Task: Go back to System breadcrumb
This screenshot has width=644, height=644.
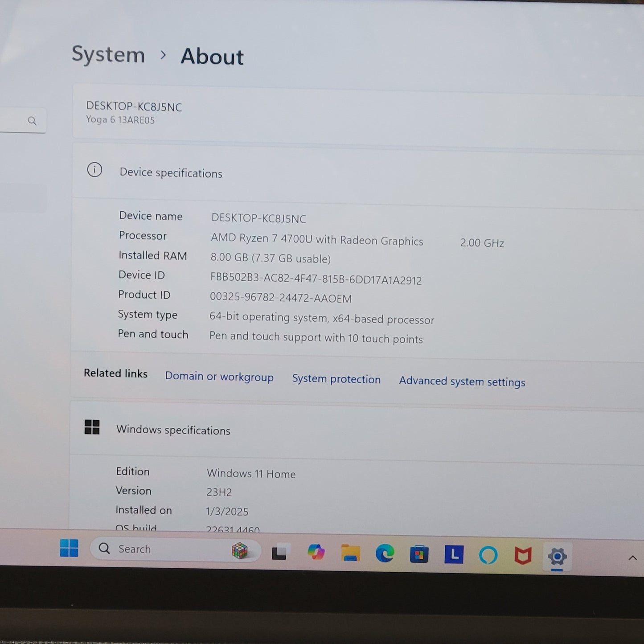Action: [108, 55]
